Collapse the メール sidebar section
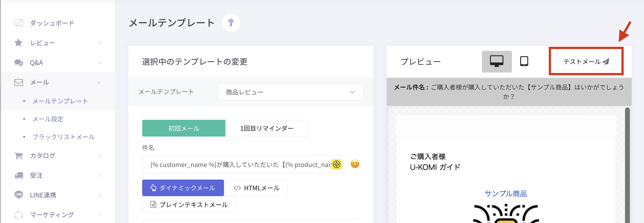 (99, 82)
